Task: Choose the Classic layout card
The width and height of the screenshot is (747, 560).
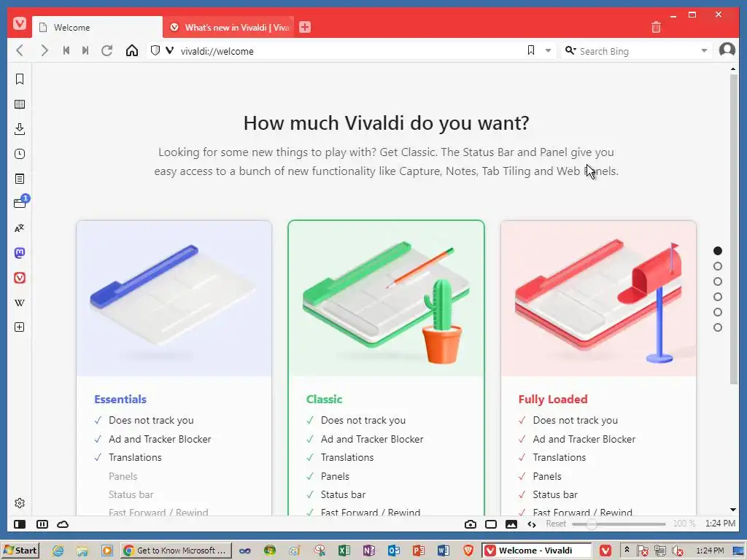Action: point(386,367)
